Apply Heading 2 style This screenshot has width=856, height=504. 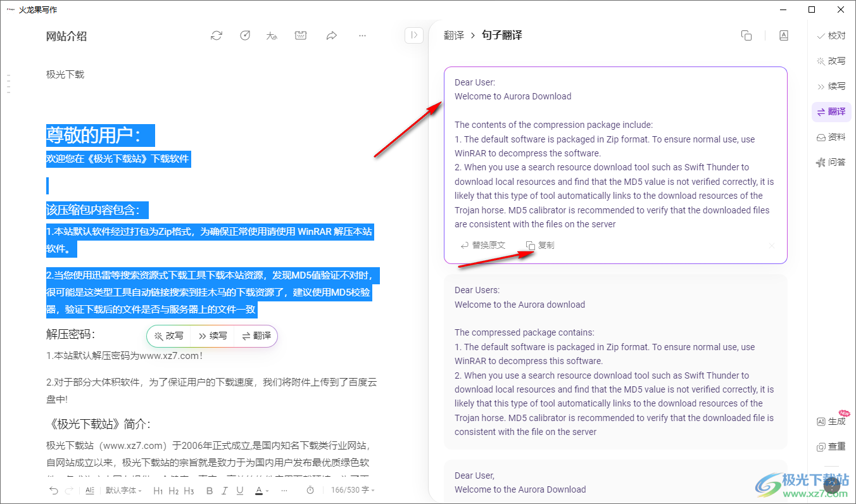(x=173, y=491)
